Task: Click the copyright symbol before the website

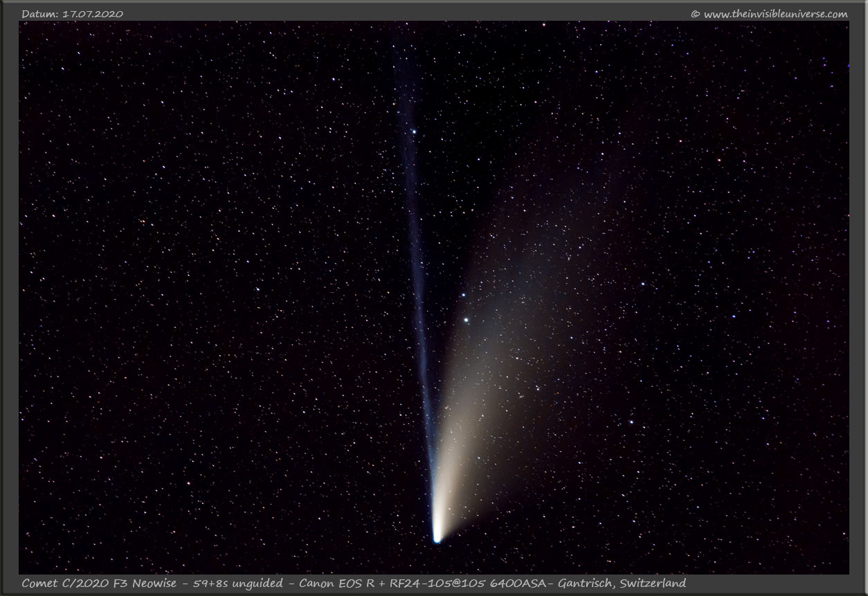Action: (695, 14)
